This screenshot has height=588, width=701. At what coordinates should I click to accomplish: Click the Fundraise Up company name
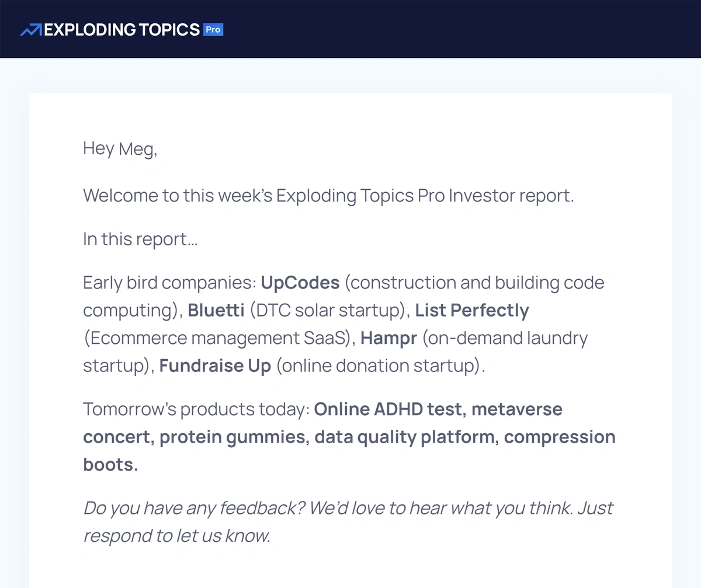point(215,366)
